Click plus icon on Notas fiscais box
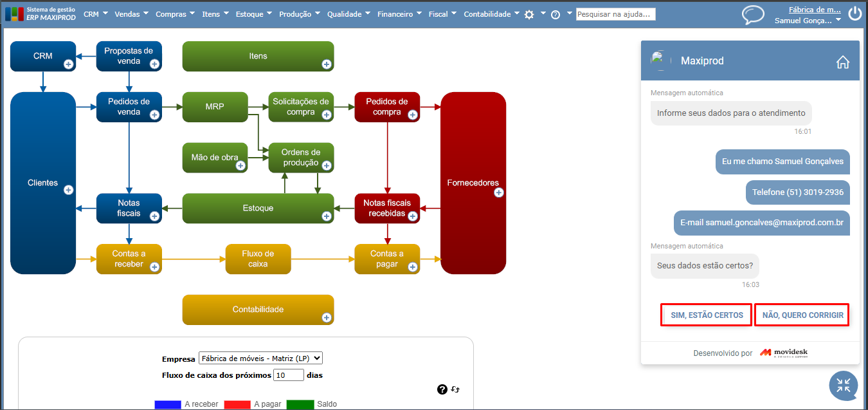This screenshot has height=410, width=868. pyautogui.click(x=154, y=216)
